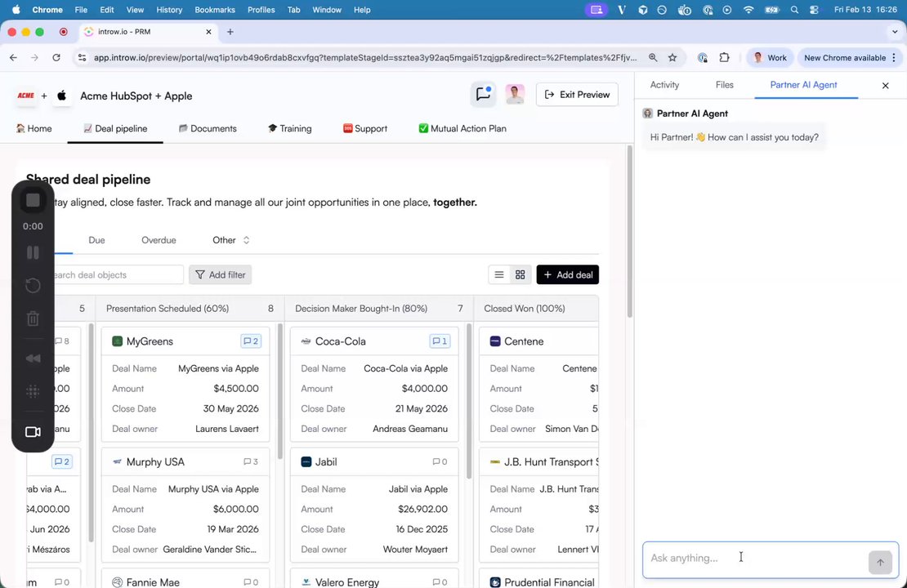
Task: Switch to the Activity tab
Action: click(664, 85)
